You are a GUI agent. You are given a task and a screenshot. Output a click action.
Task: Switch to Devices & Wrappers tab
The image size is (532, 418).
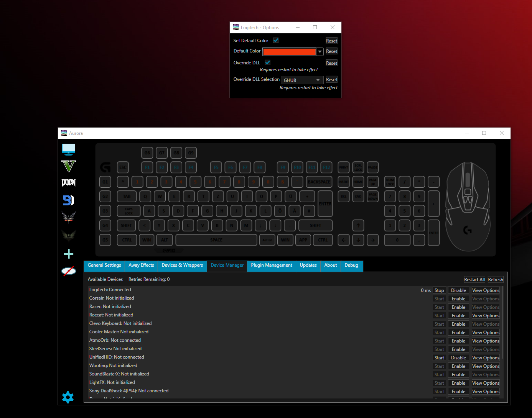point(182,266)
